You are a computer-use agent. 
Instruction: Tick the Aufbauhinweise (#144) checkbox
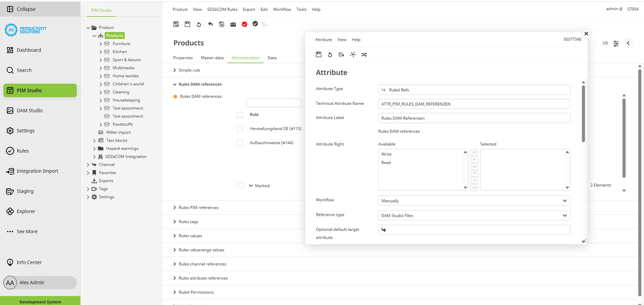point(240,142)
